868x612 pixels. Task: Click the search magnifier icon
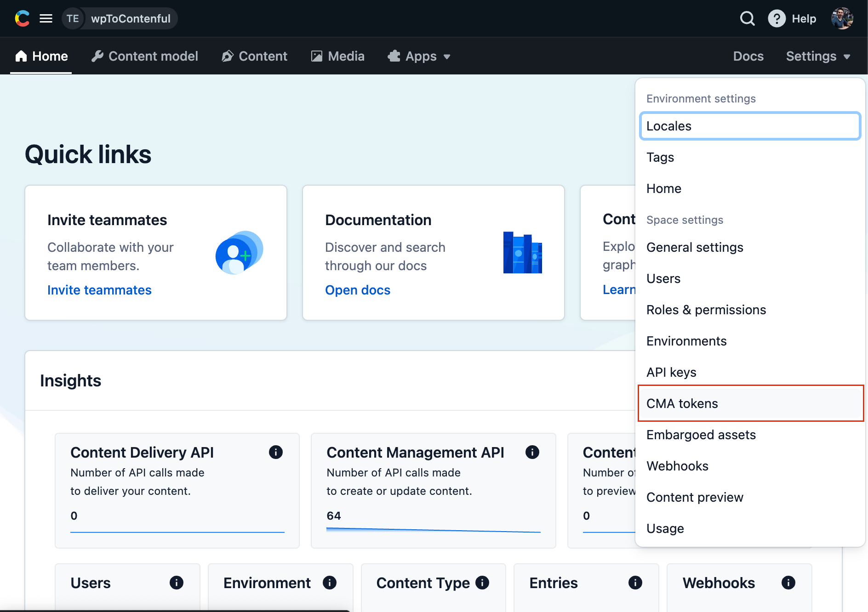tap(747, 18)
